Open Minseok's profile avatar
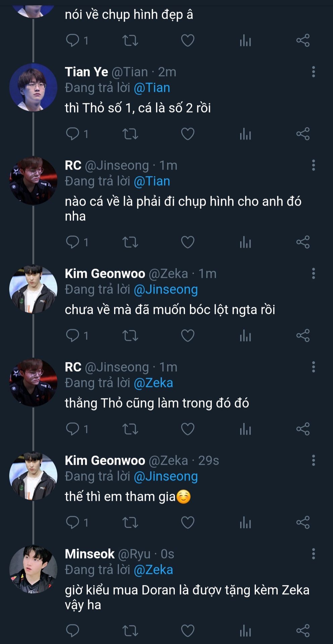Screen dimensions: 333x644 pyautogui.click(x=33, y=569)
